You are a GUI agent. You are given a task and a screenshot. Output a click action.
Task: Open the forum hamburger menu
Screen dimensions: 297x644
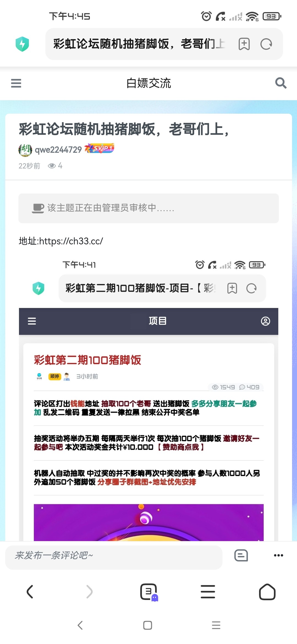point(16,83)
